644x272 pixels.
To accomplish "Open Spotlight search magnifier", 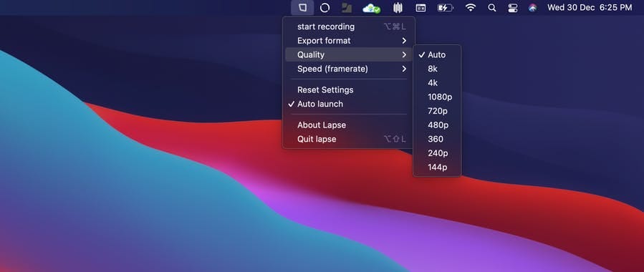I will [x=491, y=8].
